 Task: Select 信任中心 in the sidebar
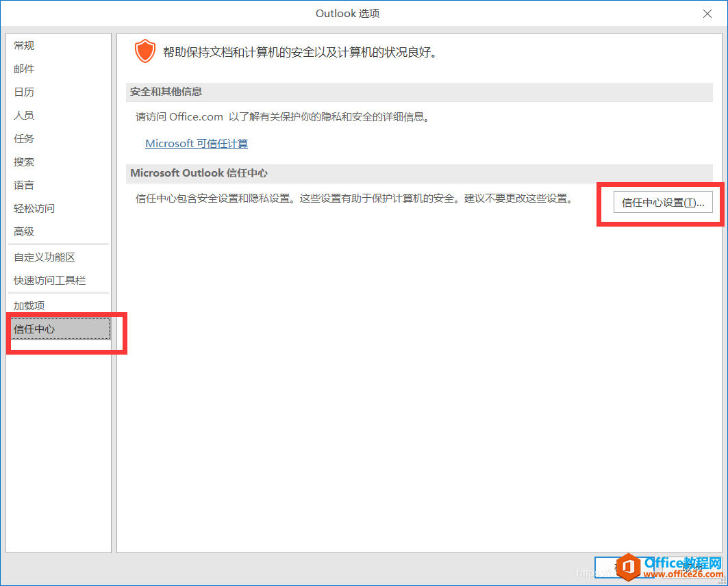[x=60, y=329]
